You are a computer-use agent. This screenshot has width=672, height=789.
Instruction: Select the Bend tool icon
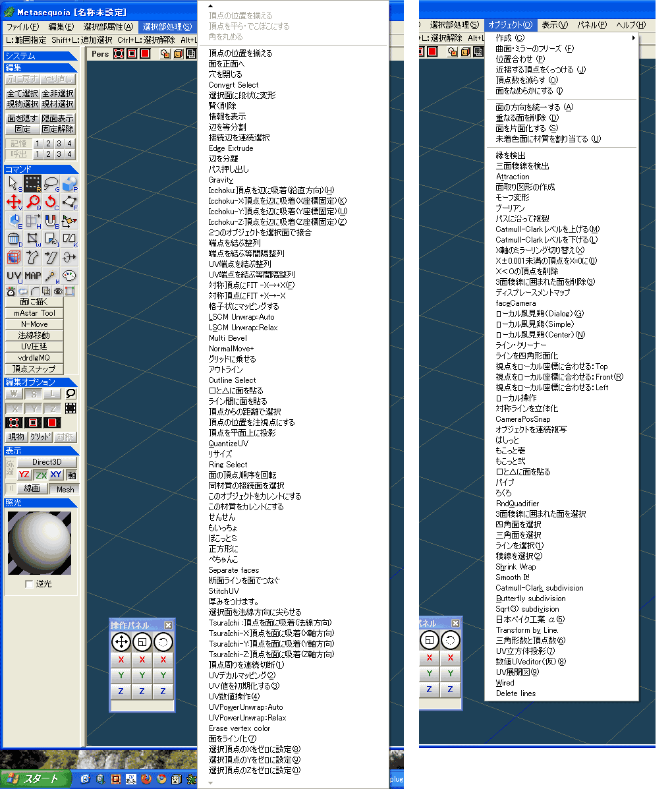point(33,258)
